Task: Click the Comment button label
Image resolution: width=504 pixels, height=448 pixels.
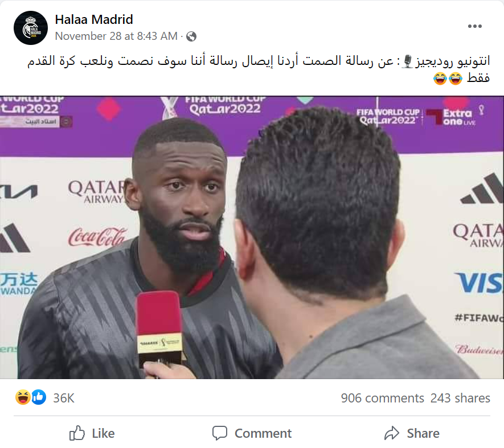Action: pyautogui.click(x=263, y=433)
